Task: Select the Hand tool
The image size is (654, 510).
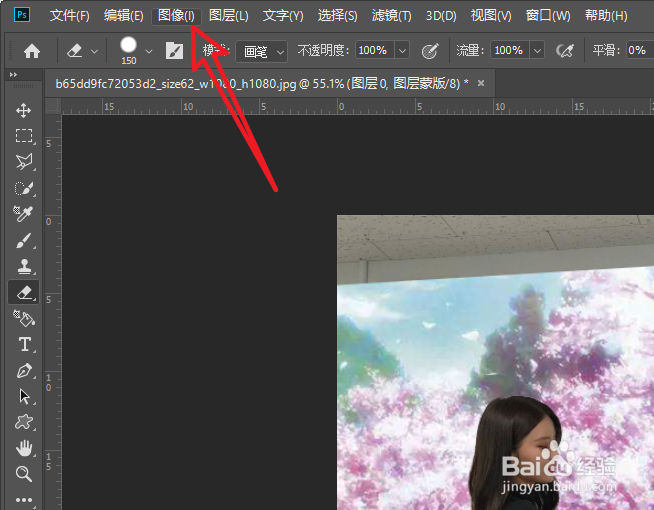Action: [x=23, y=449]
